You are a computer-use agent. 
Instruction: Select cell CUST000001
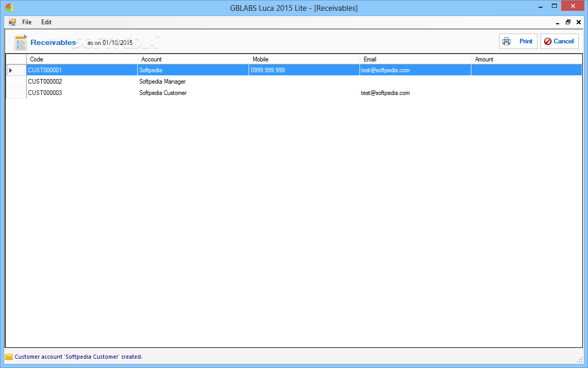pyautogui.click(x=81, y=70)
